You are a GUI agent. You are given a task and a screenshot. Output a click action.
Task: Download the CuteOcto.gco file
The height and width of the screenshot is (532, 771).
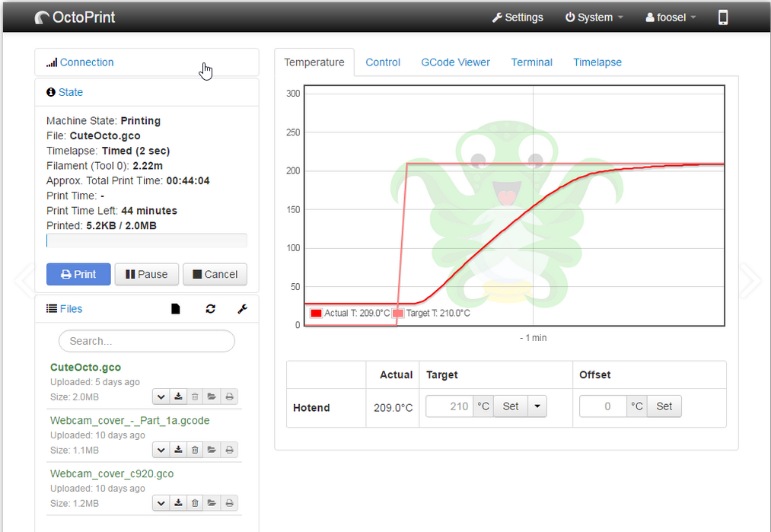(x=178, y=397)
